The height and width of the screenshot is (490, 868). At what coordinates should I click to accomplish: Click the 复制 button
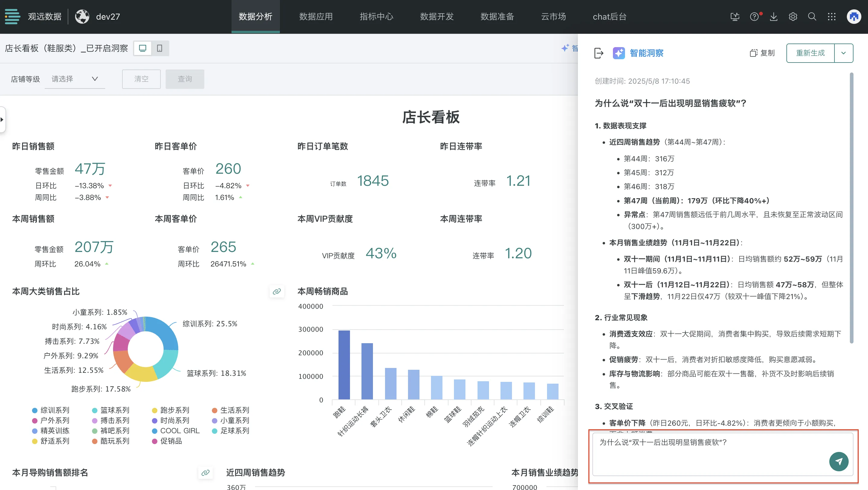pos(762,53)
